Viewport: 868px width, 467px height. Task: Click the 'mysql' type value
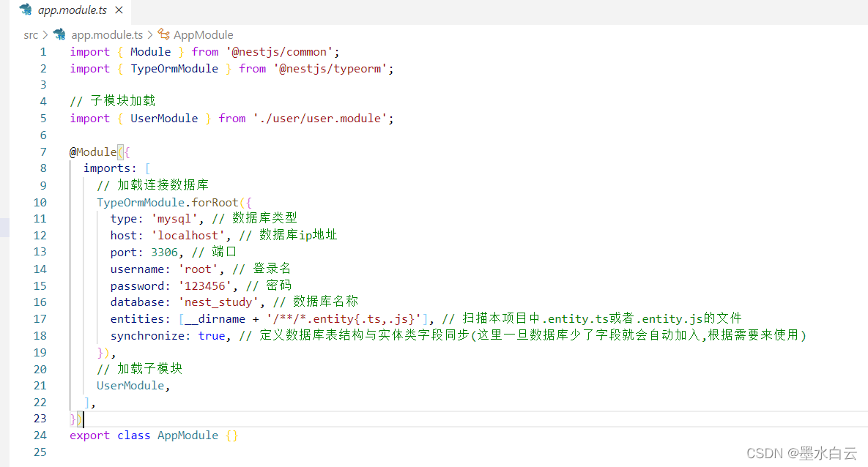(x=174, y=219)
